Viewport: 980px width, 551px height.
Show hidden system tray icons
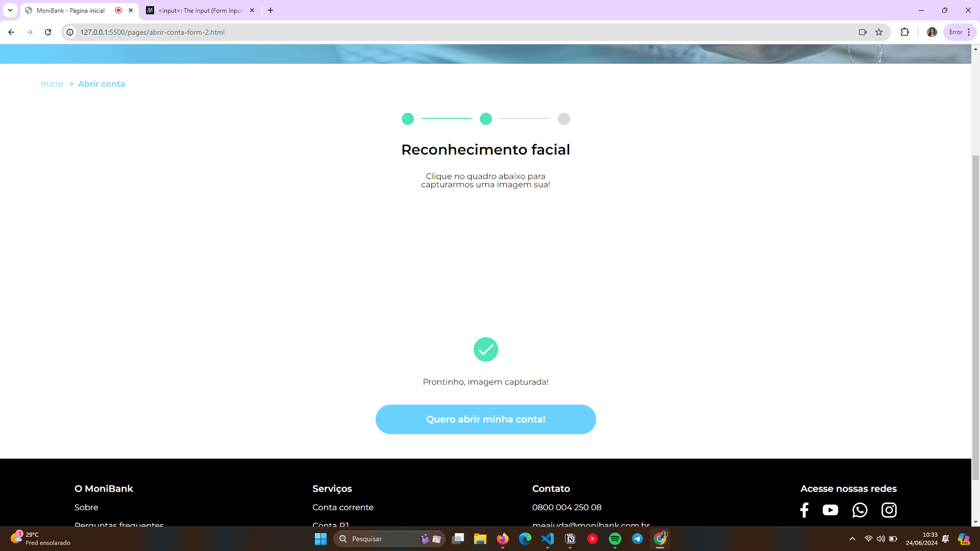coord(852,539)
